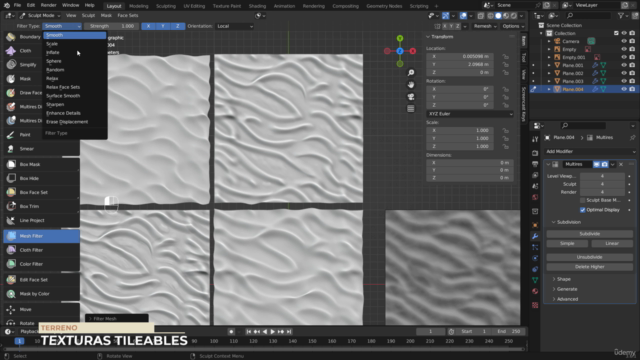Choose Surface Smooth filter type
The width and height of the screenshot is (640, 360).
pyautogui.click(x=74, y=96)
